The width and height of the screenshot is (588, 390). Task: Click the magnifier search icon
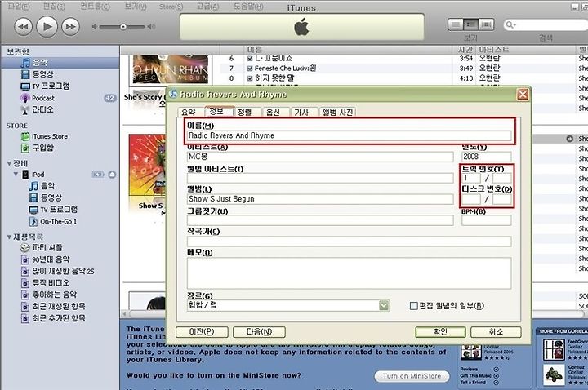coord(510,25)
